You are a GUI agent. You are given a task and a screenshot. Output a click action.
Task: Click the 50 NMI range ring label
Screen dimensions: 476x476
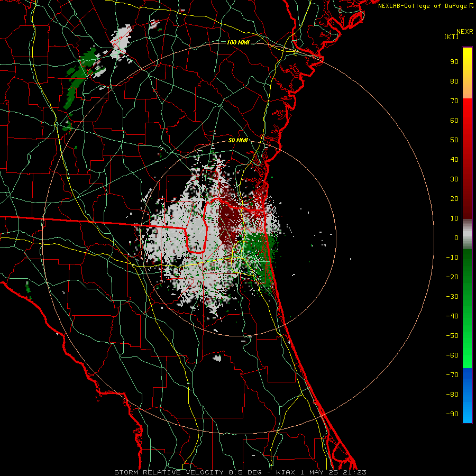point(238,140)
